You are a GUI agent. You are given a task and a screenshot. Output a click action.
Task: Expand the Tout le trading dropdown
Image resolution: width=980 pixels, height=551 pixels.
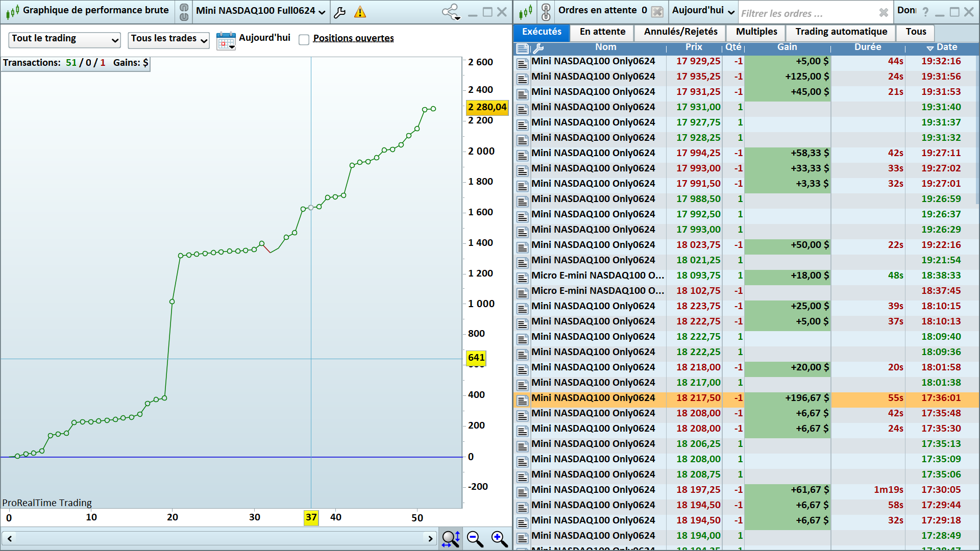(65, 39)
